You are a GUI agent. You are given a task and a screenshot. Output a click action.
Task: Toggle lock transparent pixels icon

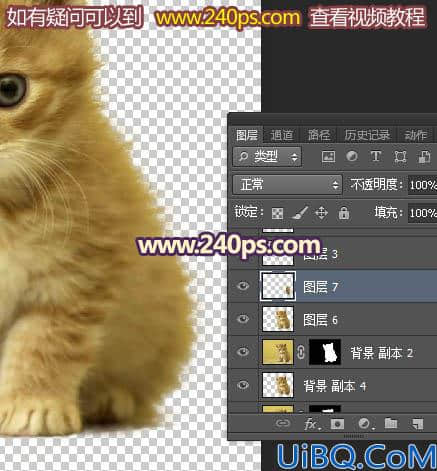pyautogui.click(x=277, y=213)
